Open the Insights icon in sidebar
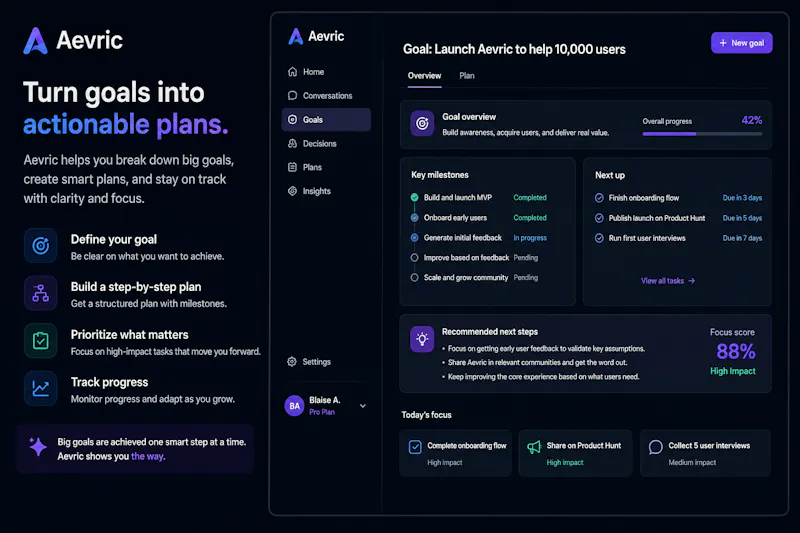800x533 pixels. (x=292, y=191)
